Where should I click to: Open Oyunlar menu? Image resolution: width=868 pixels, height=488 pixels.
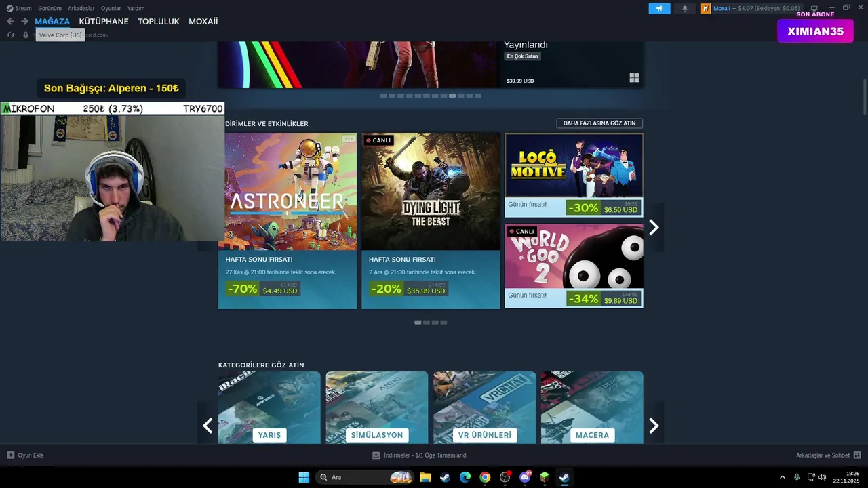111,8
